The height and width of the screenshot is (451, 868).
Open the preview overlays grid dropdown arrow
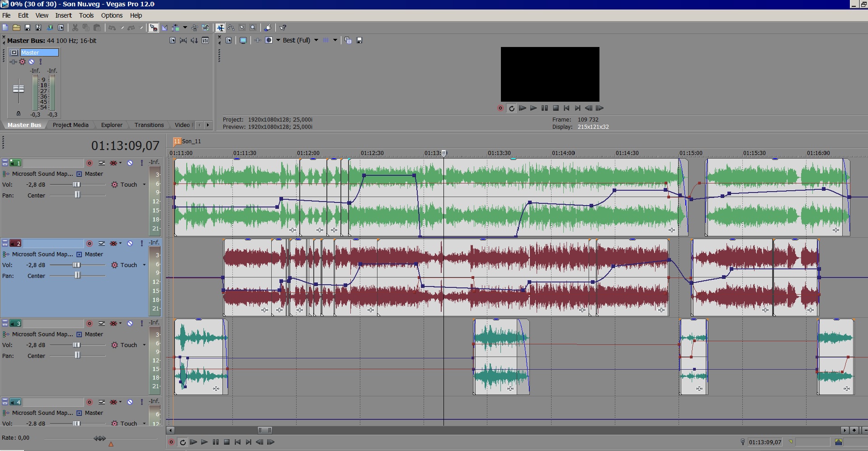335,40
